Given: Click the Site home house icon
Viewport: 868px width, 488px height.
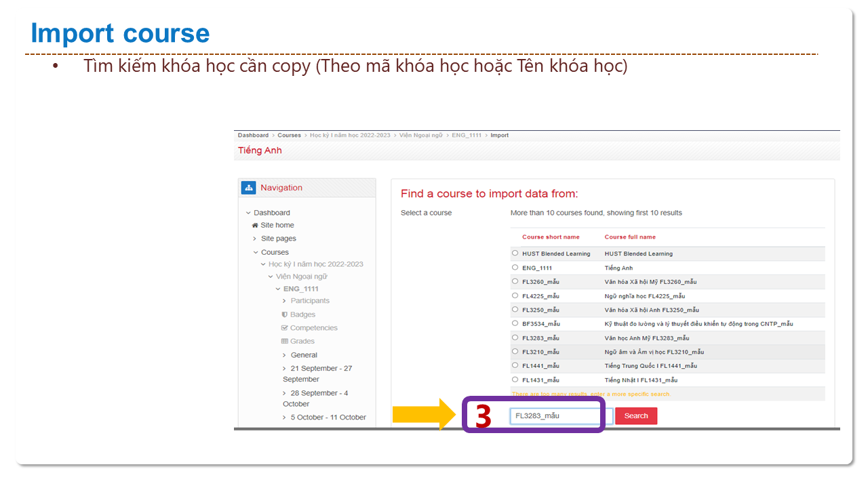Looking at the screenshot, I should pyautogui.click(x=255, y=225).
